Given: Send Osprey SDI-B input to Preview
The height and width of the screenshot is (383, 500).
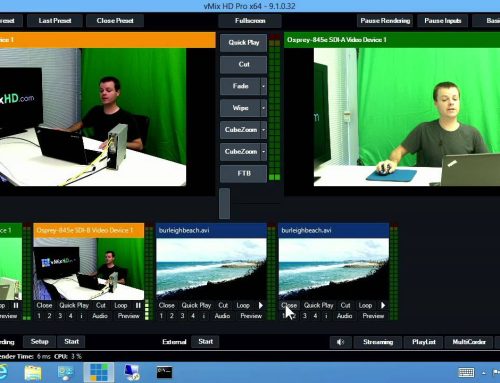Looking at the screenshot, I should 129,316.
